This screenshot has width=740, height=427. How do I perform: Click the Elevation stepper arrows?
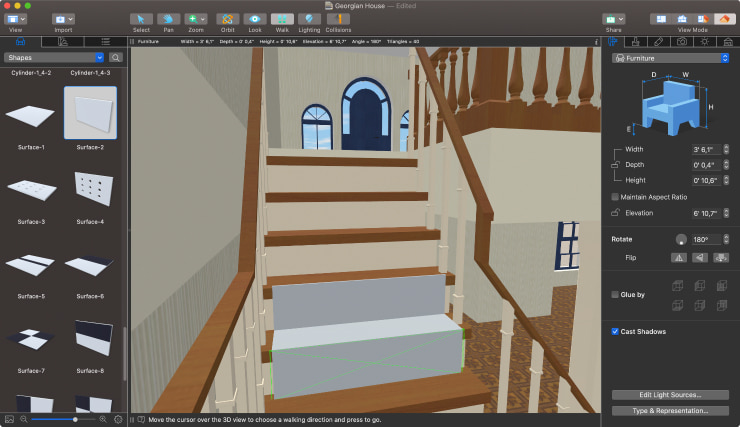pos(726,213)
